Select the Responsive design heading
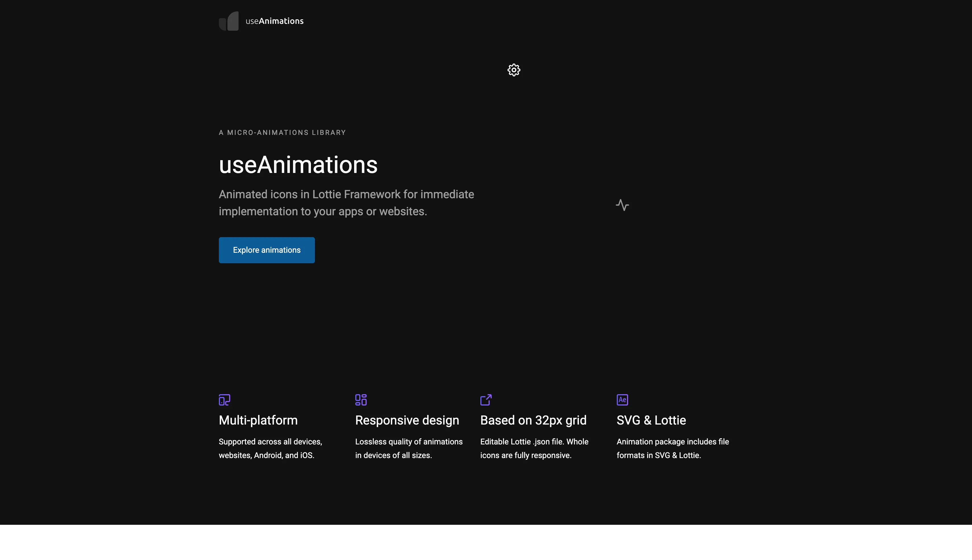This screenshot has width=972, height=560. click(407, 420)
